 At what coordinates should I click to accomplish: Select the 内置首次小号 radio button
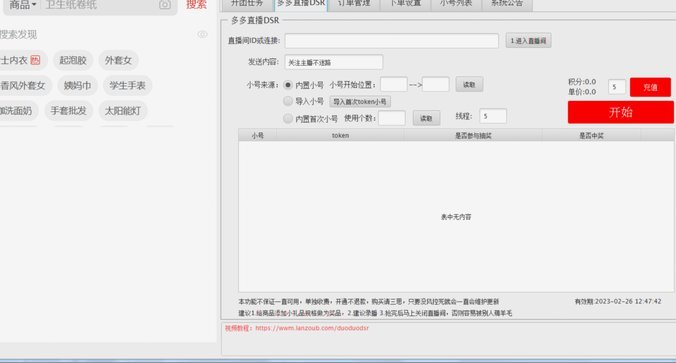click(288, 118)
